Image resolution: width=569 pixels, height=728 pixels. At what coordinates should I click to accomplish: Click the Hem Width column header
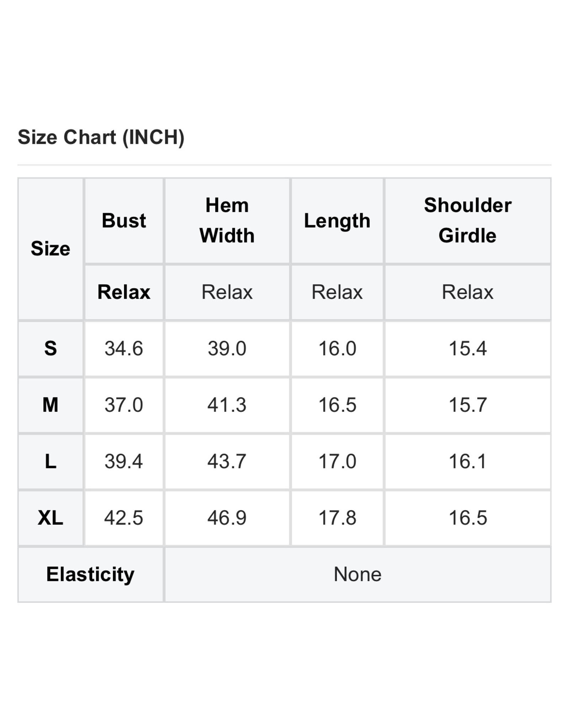pyautogui.click(x=227, y=220)
